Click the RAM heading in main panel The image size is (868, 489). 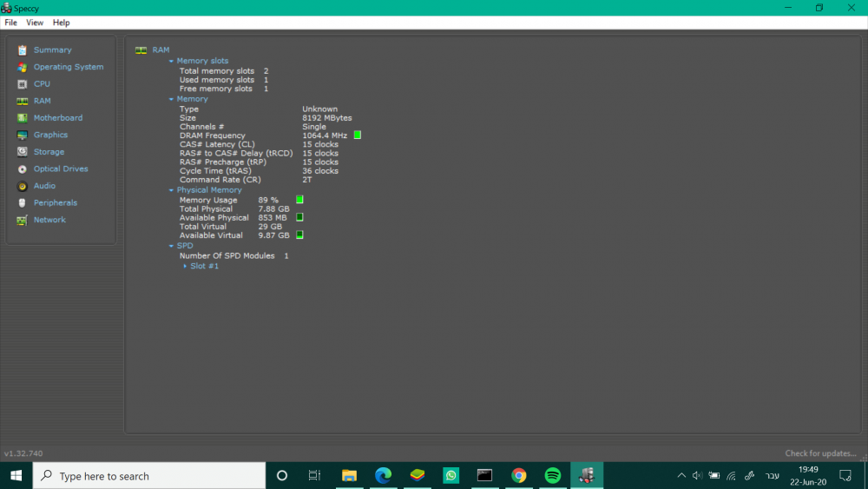coord(161,50)
